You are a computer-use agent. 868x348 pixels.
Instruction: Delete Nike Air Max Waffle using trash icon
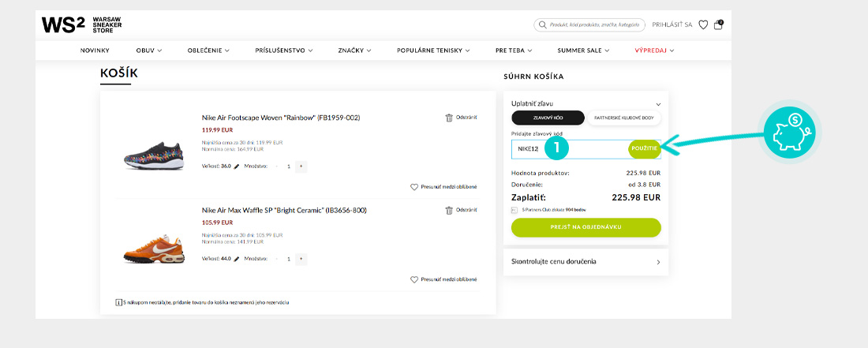449,210
